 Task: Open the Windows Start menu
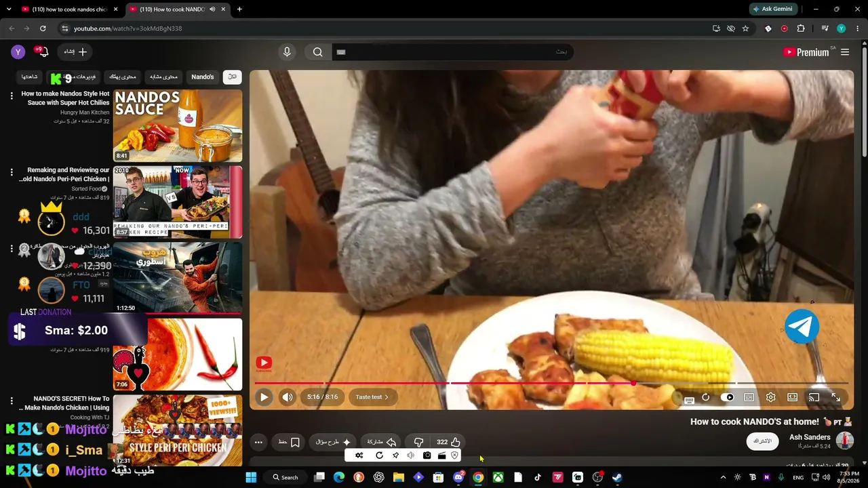click(251, 477)
